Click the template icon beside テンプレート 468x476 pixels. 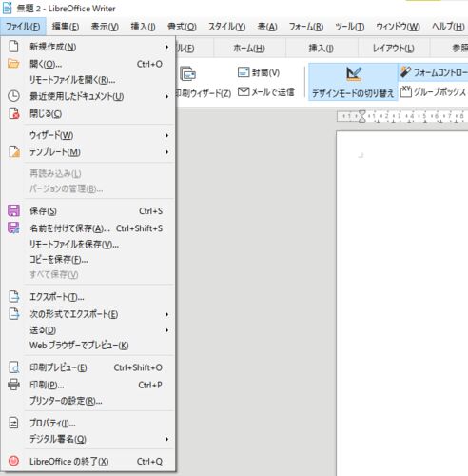[14, 152]
